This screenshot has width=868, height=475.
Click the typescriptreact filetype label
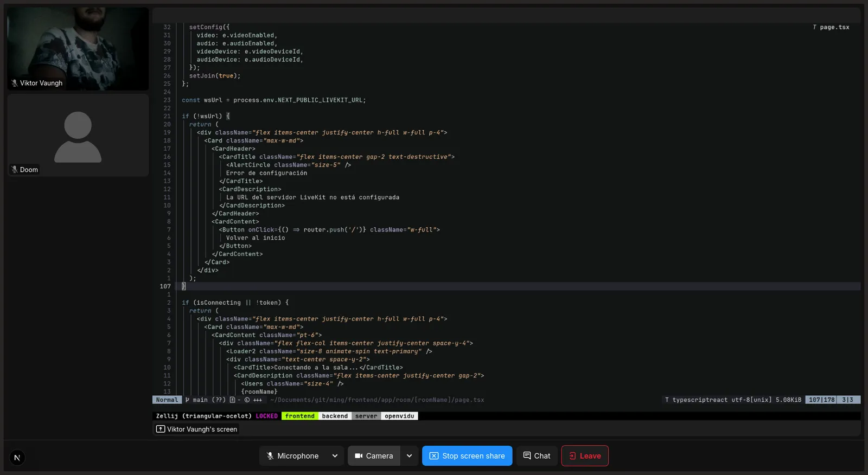700,400
